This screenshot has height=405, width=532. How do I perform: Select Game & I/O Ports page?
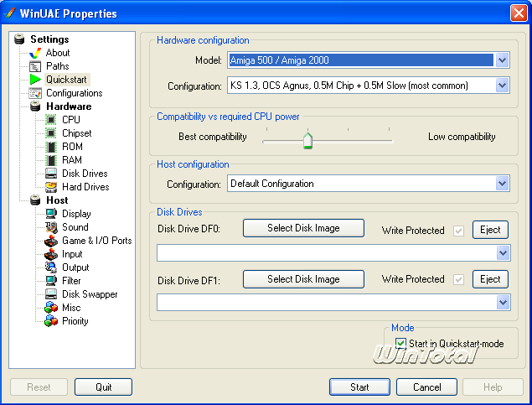point(96,241)
